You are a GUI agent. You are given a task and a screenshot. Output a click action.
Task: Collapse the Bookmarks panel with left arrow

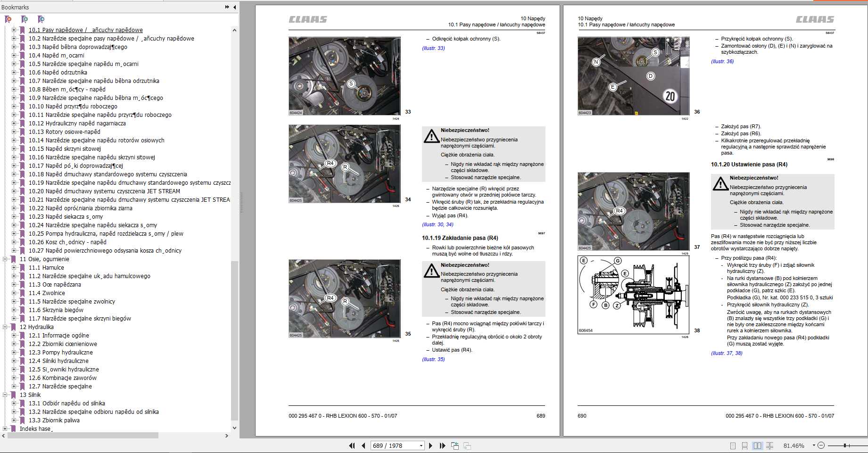point(234,7)
